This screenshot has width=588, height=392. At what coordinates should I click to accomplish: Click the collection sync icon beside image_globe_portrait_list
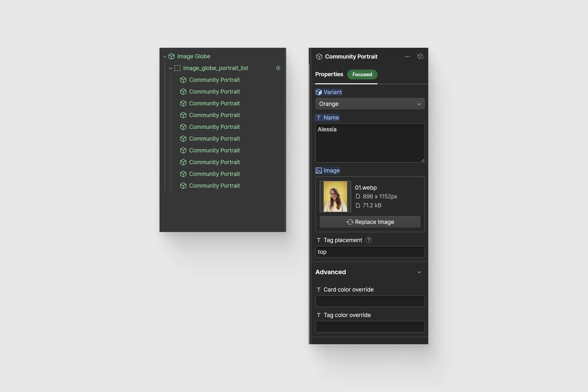point(278,68)
